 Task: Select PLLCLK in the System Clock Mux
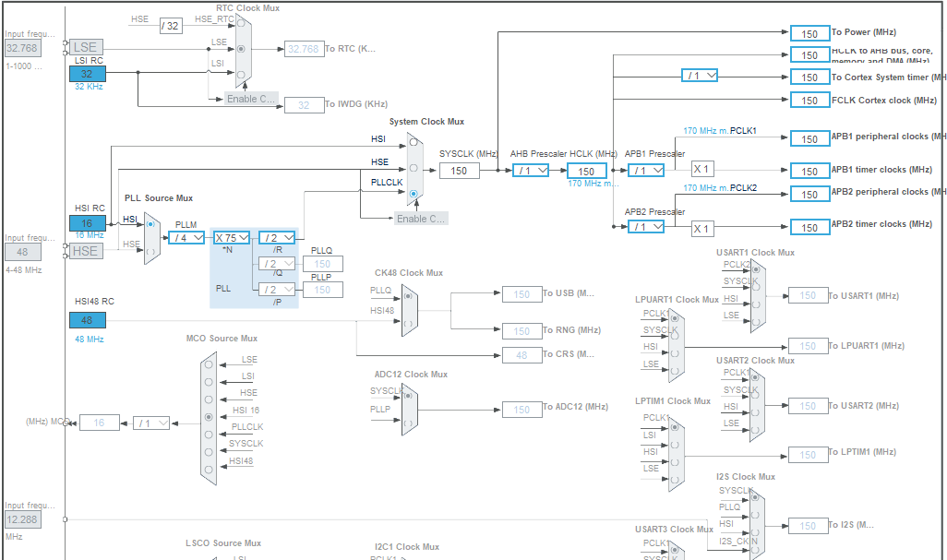tap(414, 194)
